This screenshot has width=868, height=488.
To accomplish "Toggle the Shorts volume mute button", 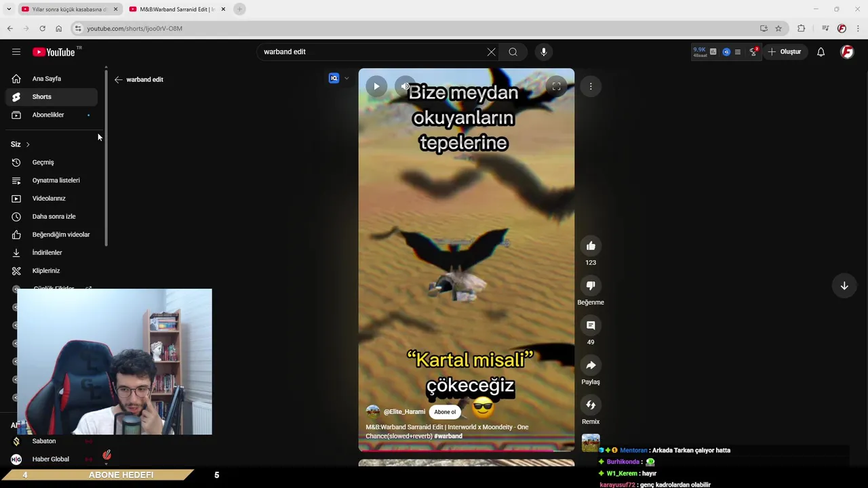I will [x=405, y=86].
